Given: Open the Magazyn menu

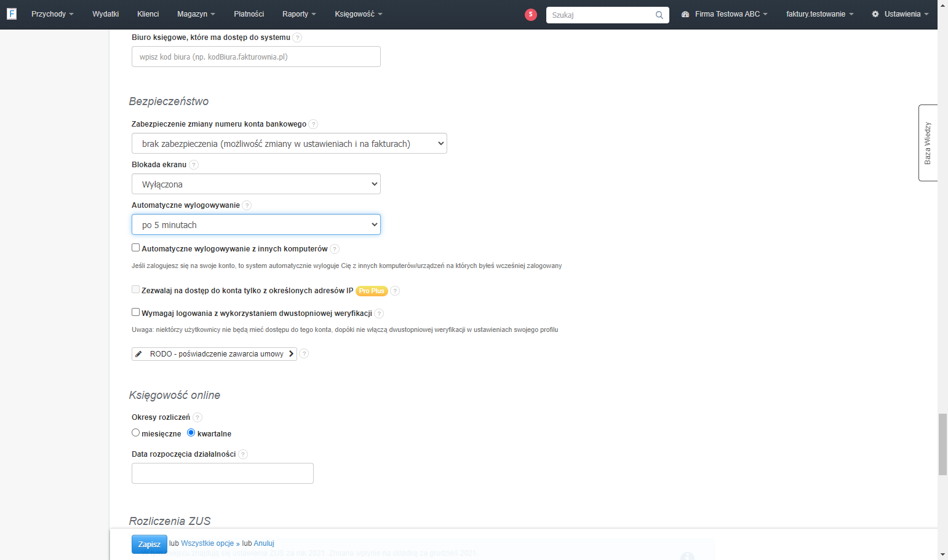Looking at the screenshot, I should (x=196, y=14).
